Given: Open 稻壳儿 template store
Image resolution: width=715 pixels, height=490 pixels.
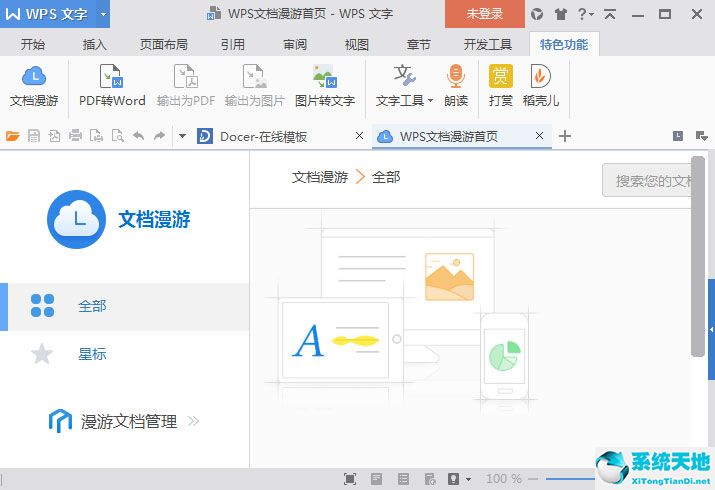Looking at the screenshot, I should tap(541, 87).
